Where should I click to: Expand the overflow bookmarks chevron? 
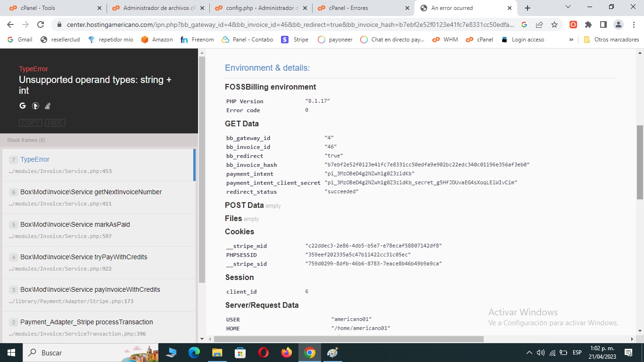point(571,40)
